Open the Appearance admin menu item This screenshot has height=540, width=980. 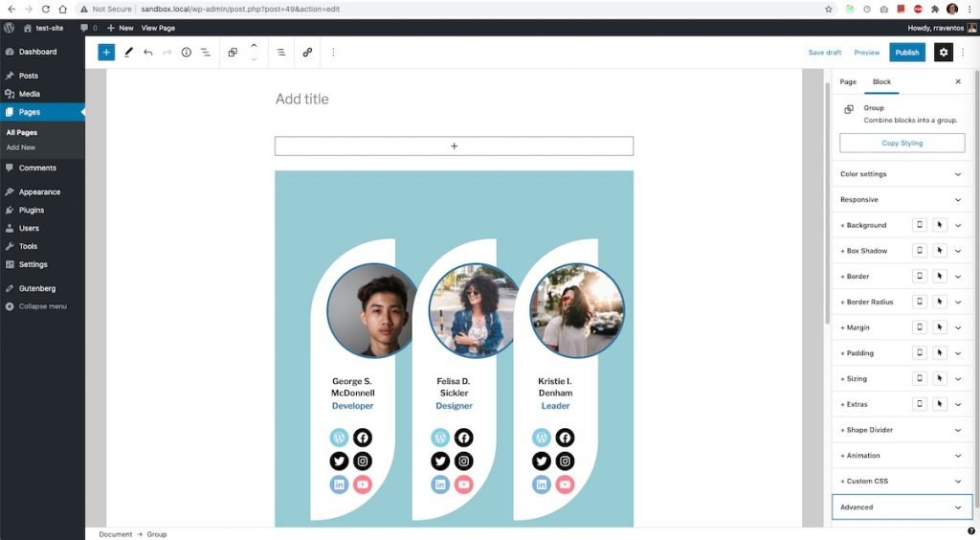click(x=39, y=191)
